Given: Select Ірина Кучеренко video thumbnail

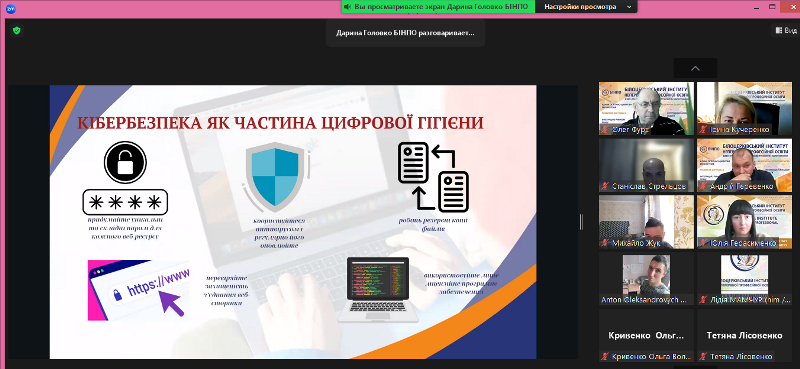Looking at the screenshot, I should (744, 108).
